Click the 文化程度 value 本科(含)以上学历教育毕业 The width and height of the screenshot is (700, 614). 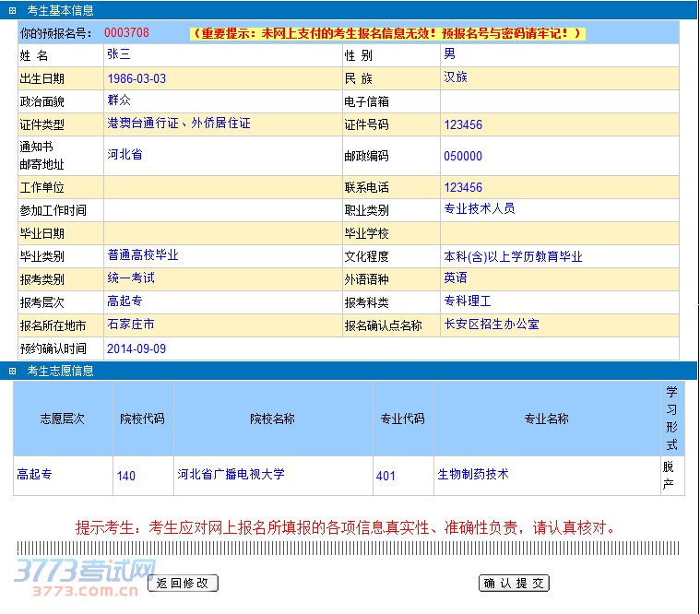[x=513, y=257]
